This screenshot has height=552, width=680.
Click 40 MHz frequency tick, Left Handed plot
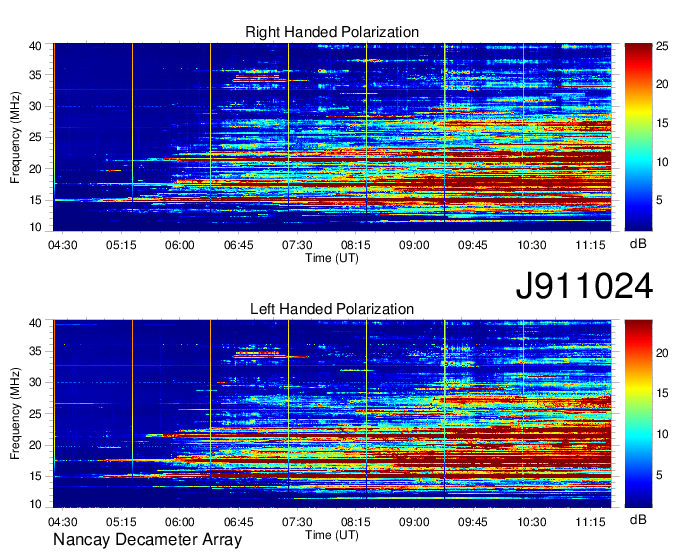point(35,323)
